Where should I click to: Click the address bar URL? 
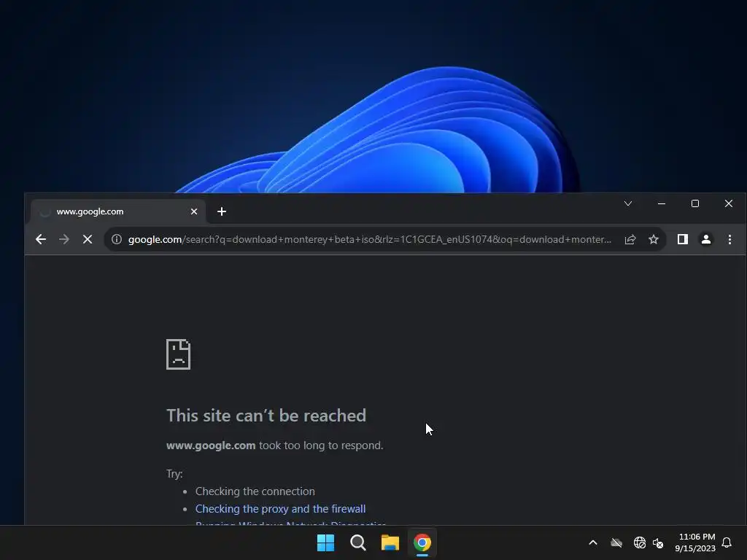tap(370, 239)
